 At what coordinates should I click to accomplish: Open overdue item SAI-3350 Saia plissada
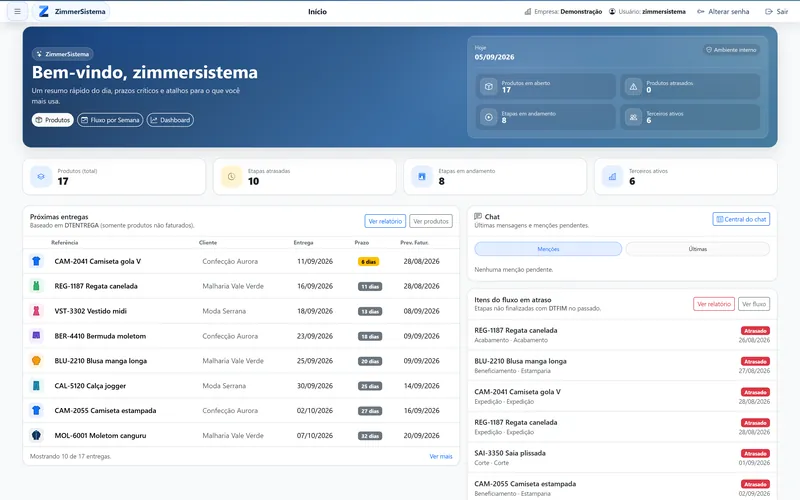coord(622,457)
